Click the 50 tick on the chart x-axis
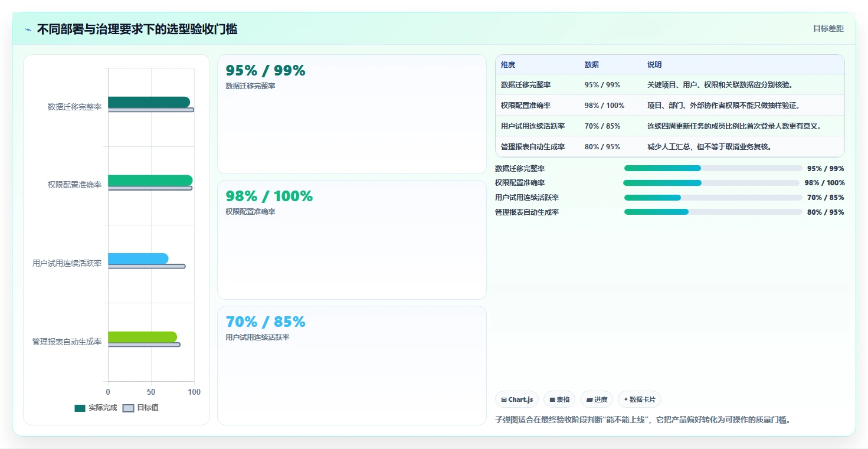Screen dimensions: 868x449 [x=151, y=392]
